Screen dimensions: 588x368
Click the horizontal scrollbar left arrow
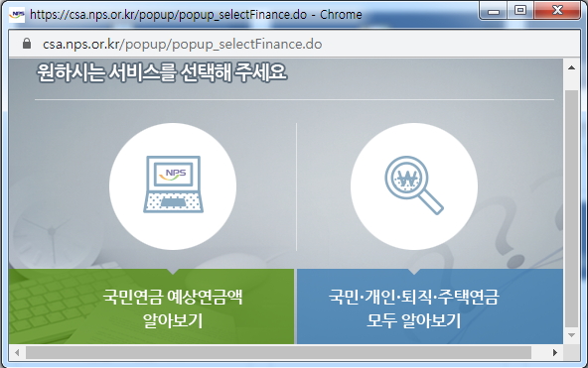[17, 352]
